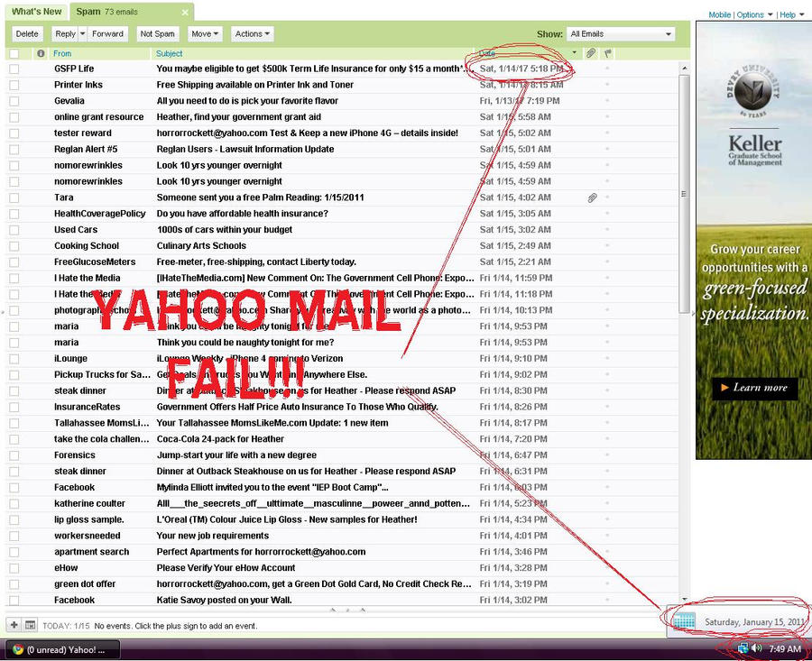Image resolution: width=812 pixels, height=661 pixels.
Task: Click the scroll up arrow of email list
Action: (684, 69)
